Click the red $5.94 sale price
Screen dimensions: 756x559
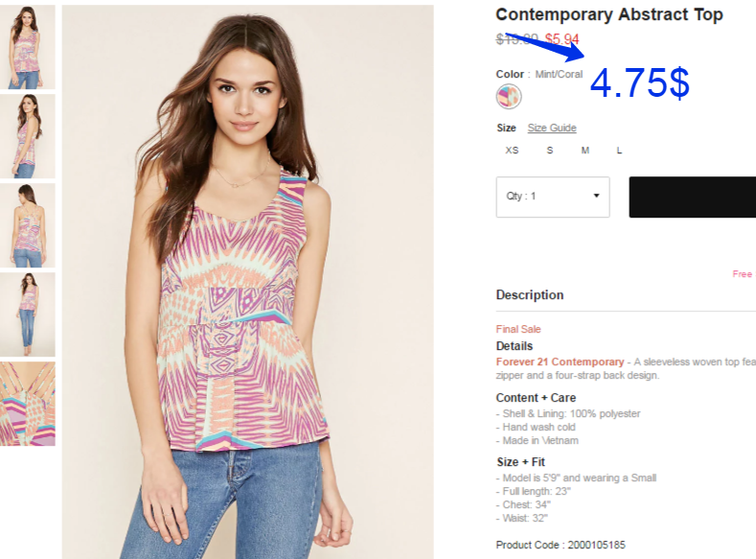(x=561, y=39)
